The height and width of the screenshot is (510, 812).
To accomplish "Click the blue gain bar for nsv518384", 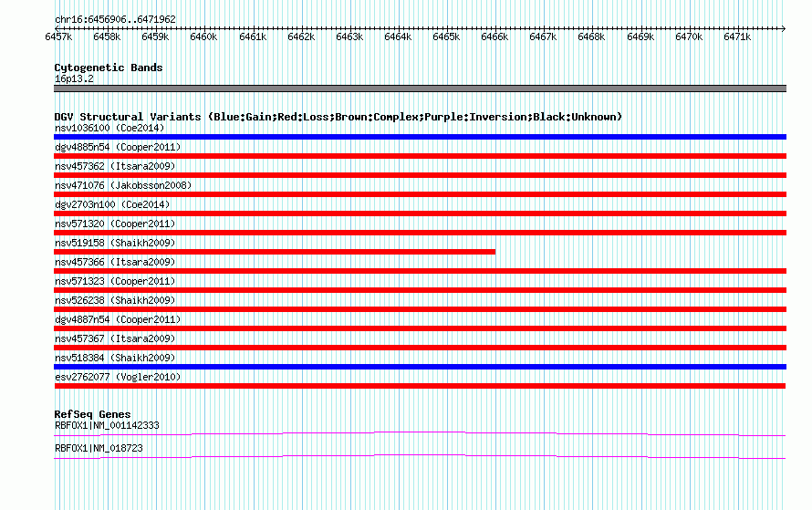I will coord(420,367).
